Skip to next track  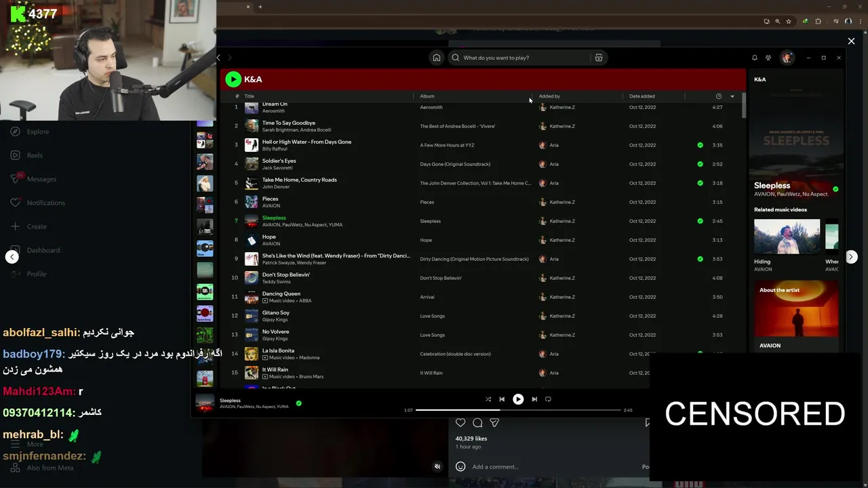(x=534, y=399)
